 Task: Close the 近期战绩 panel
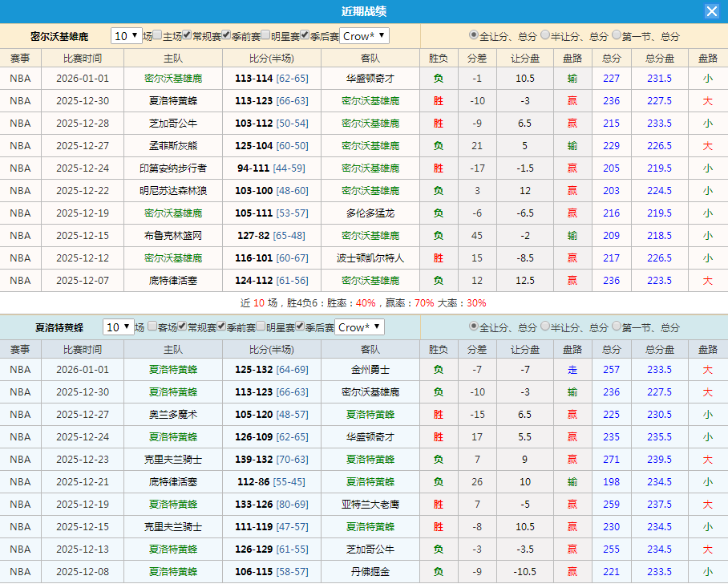click(x=711, y=10)
